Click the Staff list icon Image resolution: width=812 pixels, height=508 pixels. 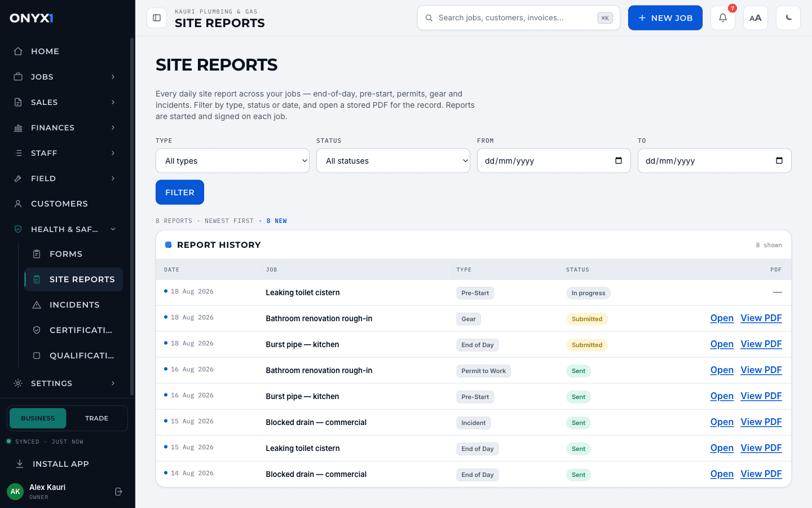pyautogui.click(x=18, y=153)
